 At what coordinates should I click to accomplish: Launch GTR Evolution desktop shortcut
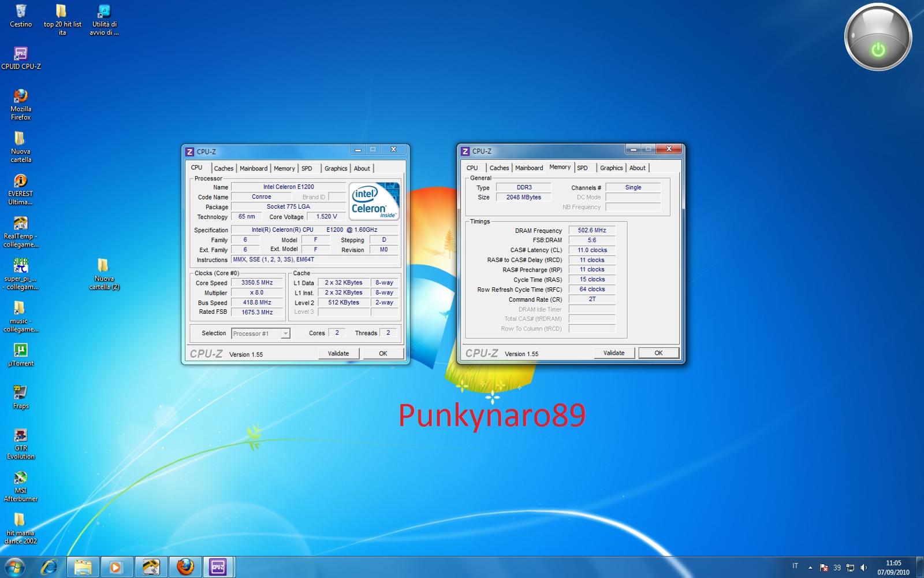21,443
